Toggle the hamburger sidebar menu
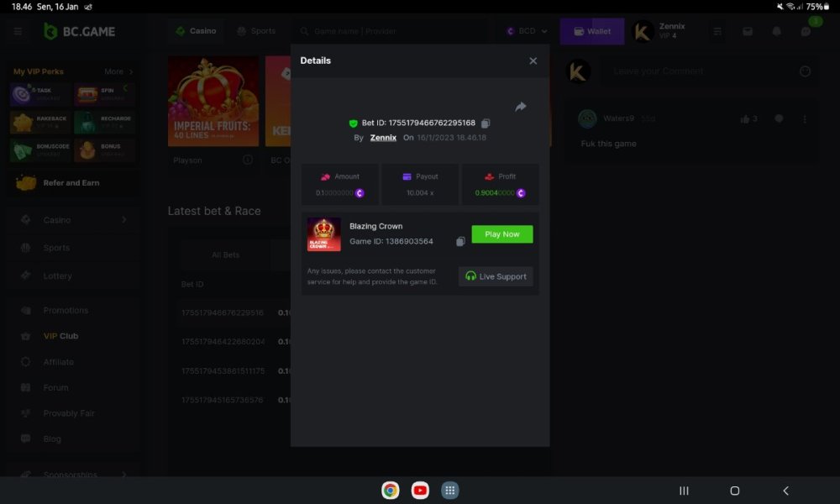Image resolution: width=840 pixels, height=504 pixels. click(18, 31)
